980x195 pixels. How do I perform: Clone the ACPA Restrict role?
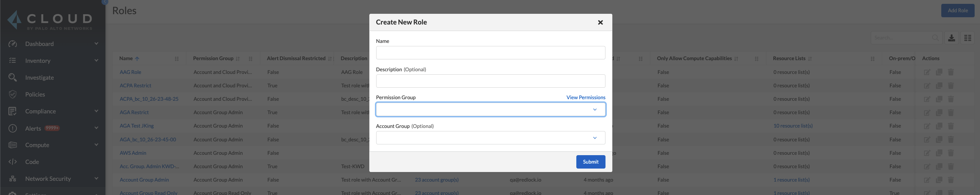click(x=939, y=86)
